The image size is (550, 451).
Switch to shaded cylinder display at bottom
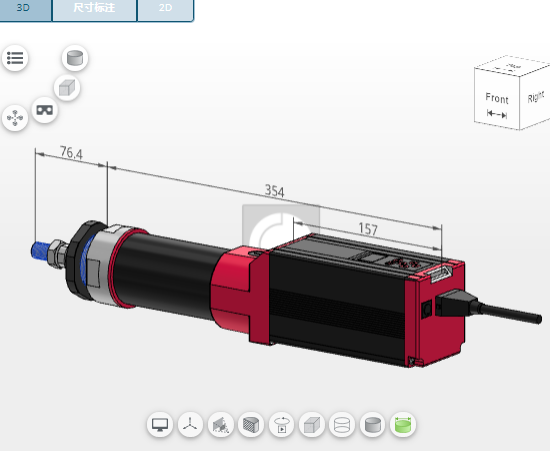coord(373,425)
